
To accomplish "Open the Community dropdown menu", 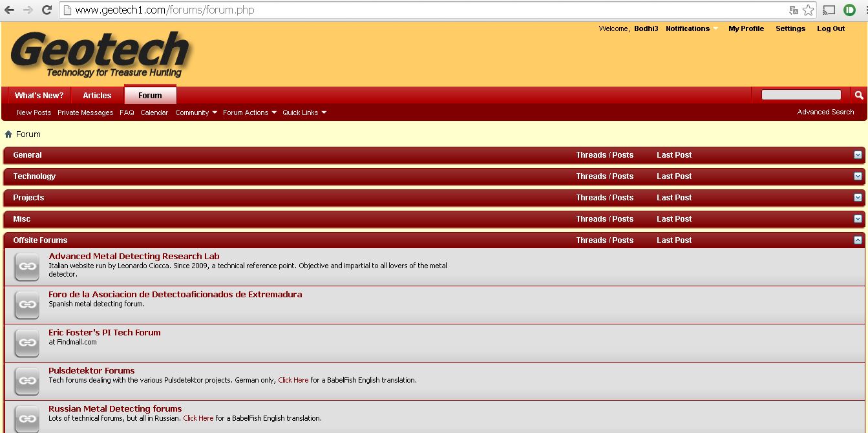I will click(x=196, y=112).
